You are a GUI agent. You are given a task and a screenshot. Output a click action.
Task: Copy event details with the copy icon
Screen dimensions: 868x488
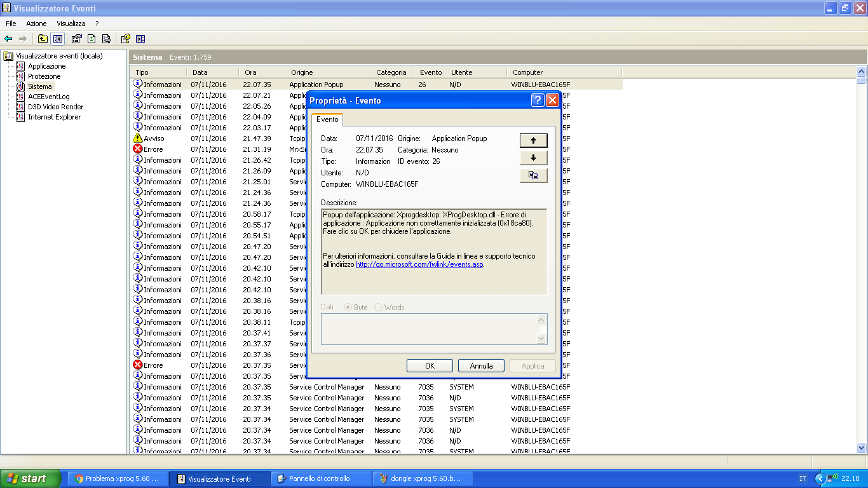click(533, 175)
